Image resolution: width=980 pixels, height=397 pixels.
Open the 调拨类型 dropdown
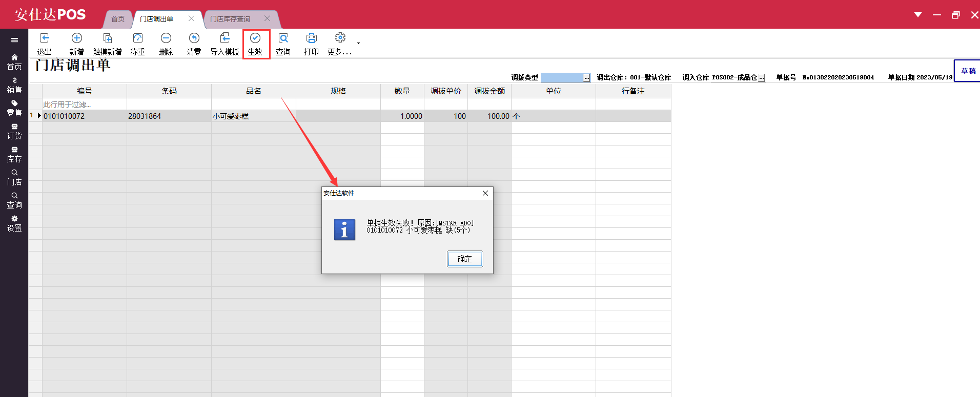tap(586, 78)
